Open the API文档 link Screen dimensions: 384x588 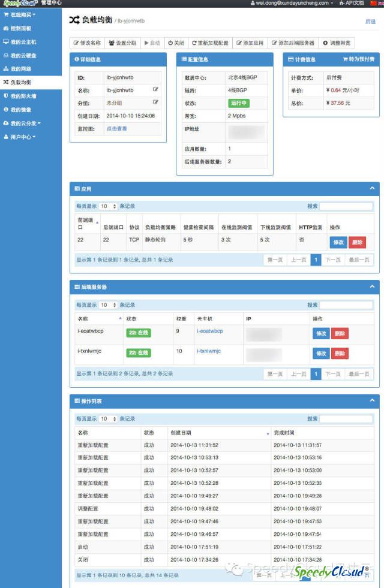[352, 3]
